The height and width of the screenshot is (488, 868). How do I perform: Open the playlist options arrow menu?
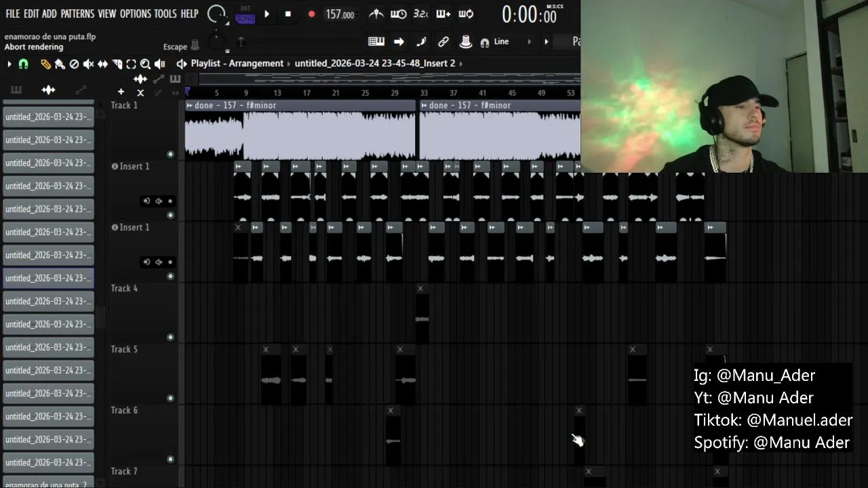[x=9, y=64]
